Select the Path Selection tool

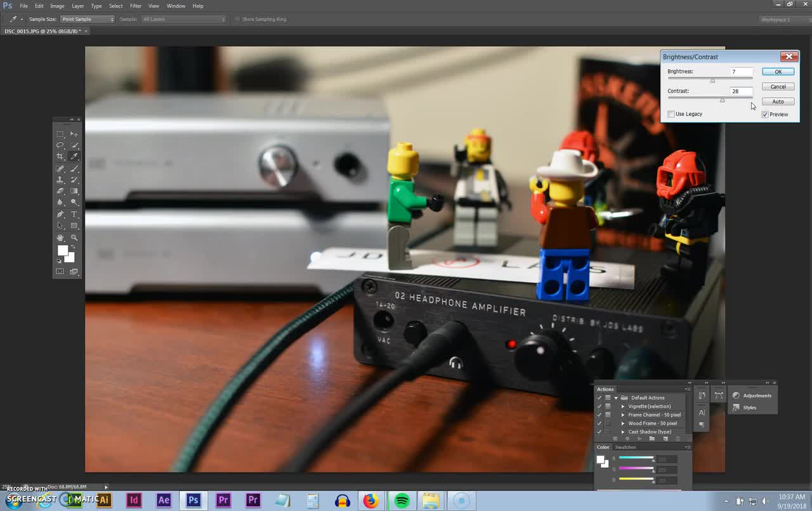click(60, 226)
